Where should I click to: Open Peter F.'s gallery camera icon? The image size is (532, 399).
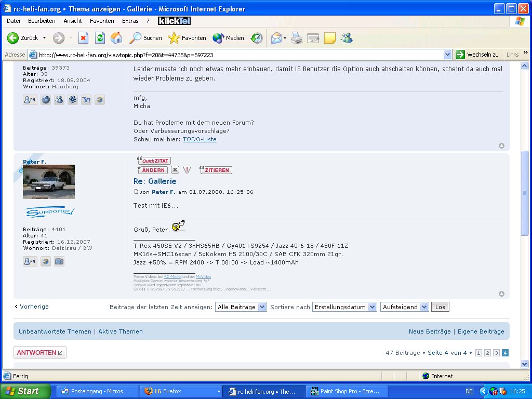[59, 261]
